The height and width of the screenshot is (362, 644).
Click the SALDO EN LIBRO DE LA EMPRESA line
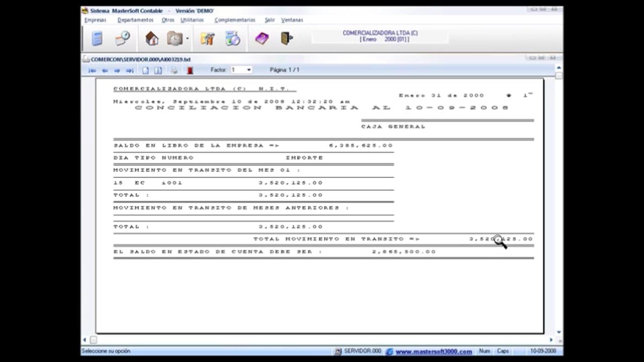click(x=253, y=145)
